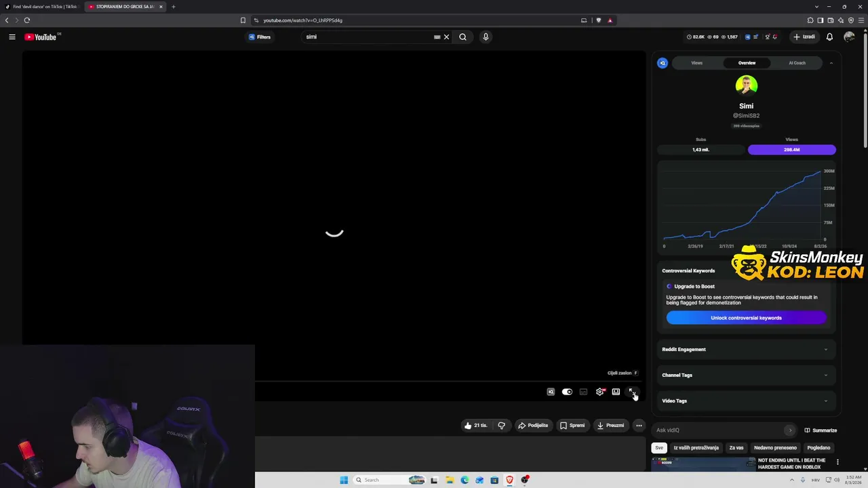Screen dimensions: 868x488
Task: Collapse the vidIQ panel with the chevron
Action: coord(831,63)
